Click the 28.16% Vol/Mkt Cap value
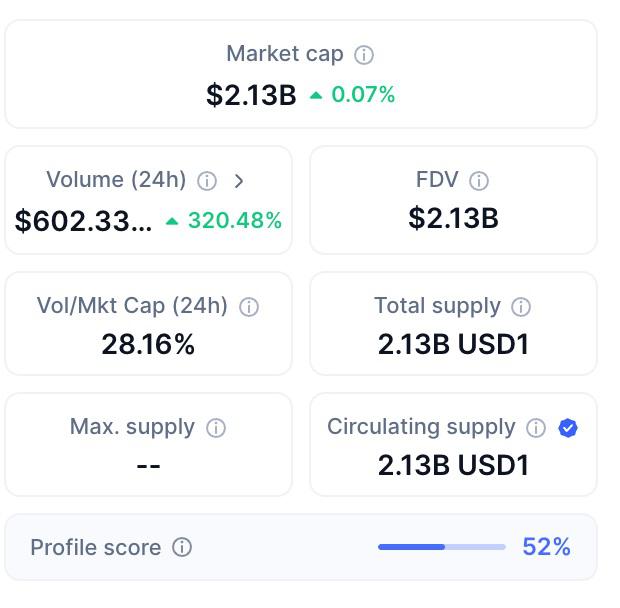Screen dimensions: 620x608 pyautogui.click(x=148, y=344)
